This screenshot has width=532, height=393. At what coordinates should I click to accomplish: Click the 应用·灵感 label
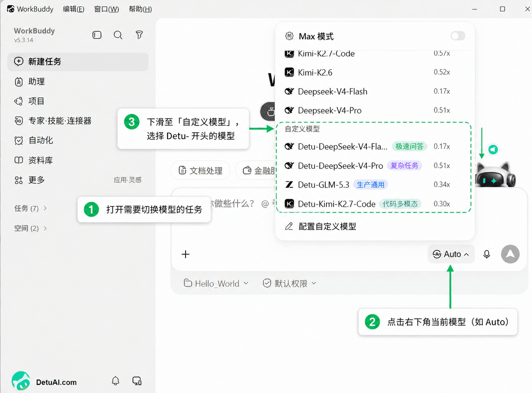click(128, 180)
